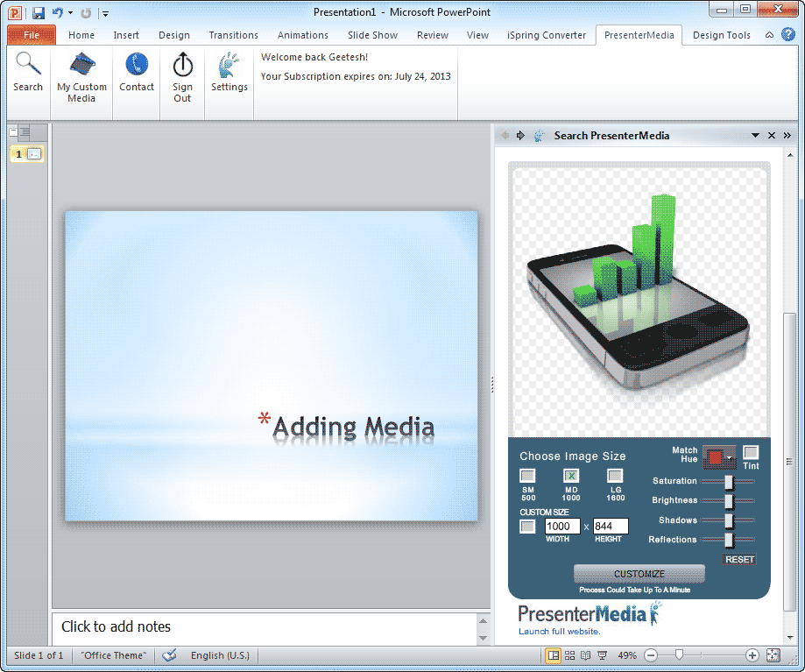Viewport: 805px width, 672px height.
Task: Click the zoom slider handle
Action: coord(679,655)
